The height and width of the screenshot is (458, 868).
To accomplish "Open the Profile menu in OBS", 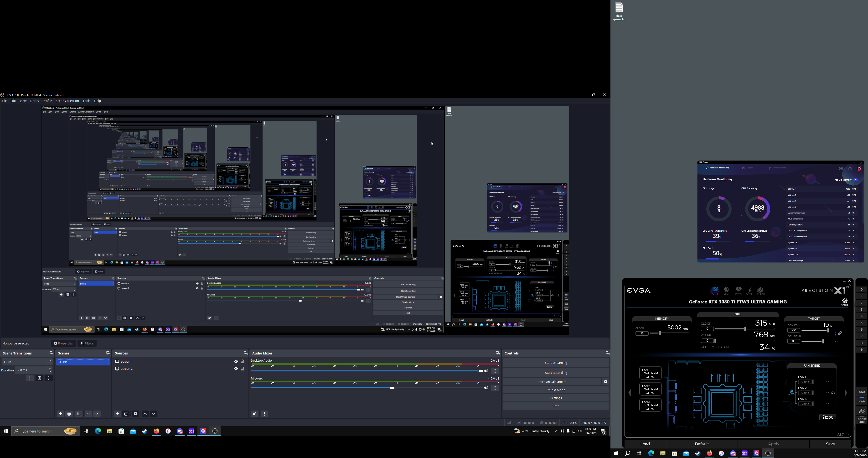I will click(x=47, y=101).
